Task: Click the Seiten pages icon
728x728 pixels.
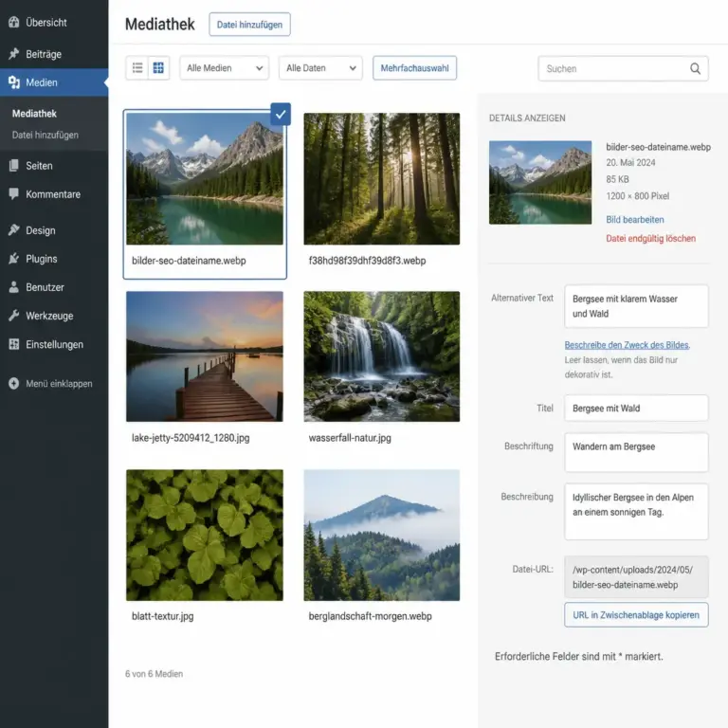Action: click(x=14, y=165)
